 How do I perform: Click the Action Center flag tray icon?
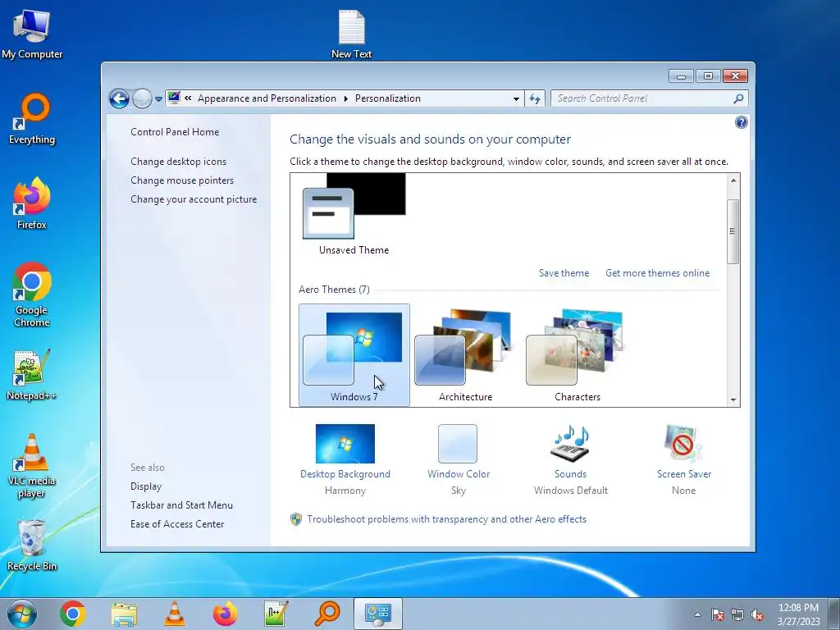[718, 614]
